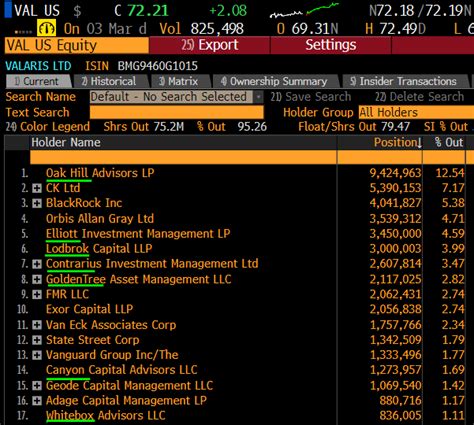474x425 pixels.
Task: Click the FMR LLC holder name
Action: tap(67, 295)
